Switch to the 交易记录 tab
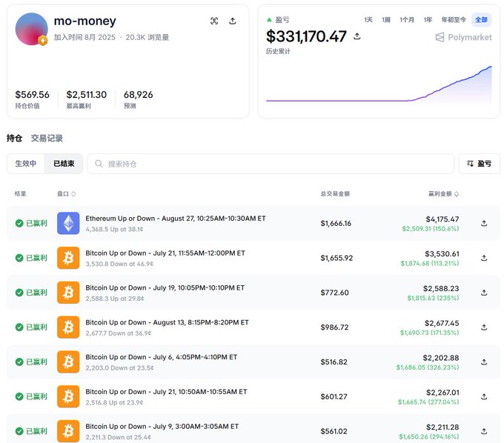The width and height of the screenshot is (504, 443). click(47, 138)
